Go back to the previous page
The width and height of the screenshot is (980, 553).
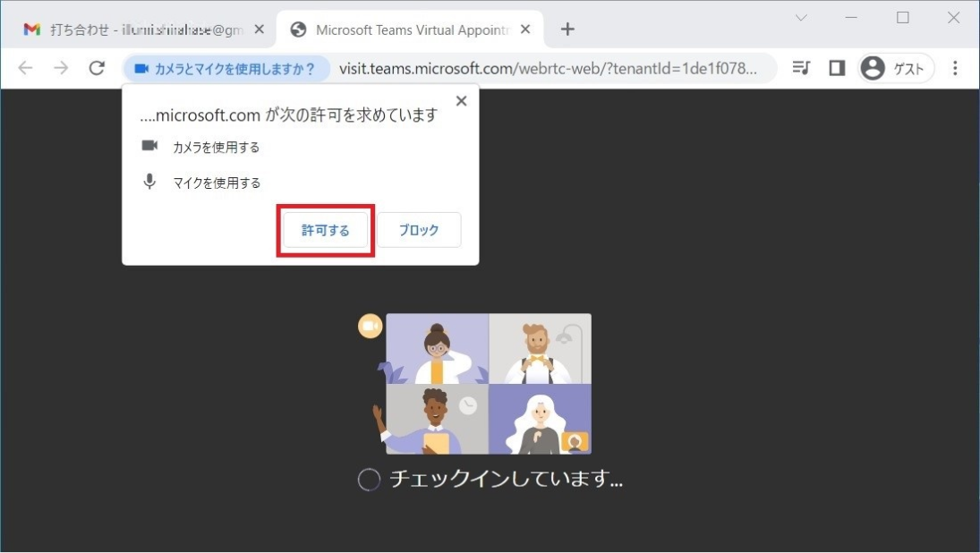pos(25,68)
